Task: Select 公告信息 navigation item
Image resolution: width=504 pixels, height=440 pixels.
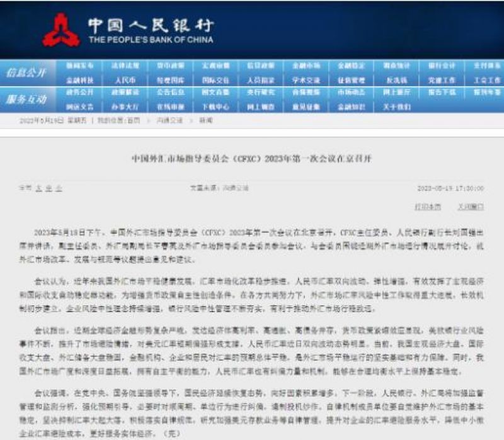Action: point(170,93)
